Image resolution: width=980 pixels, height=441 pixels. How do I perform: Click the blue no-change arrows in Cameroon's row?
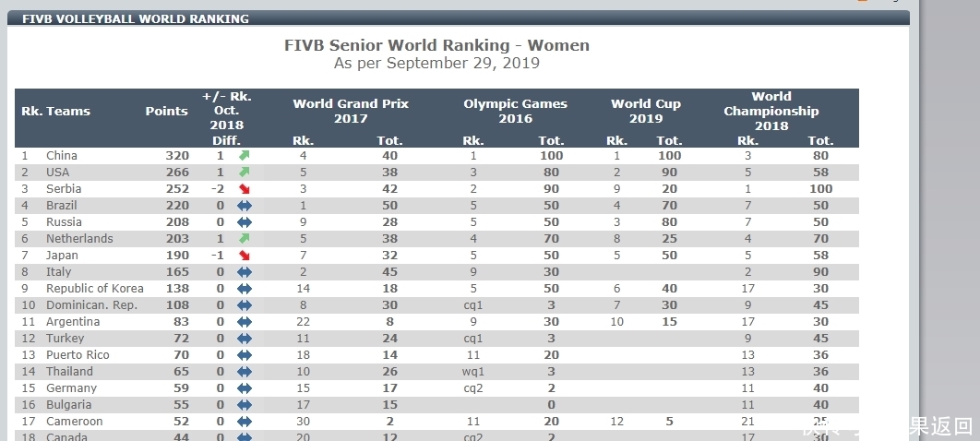245,422
